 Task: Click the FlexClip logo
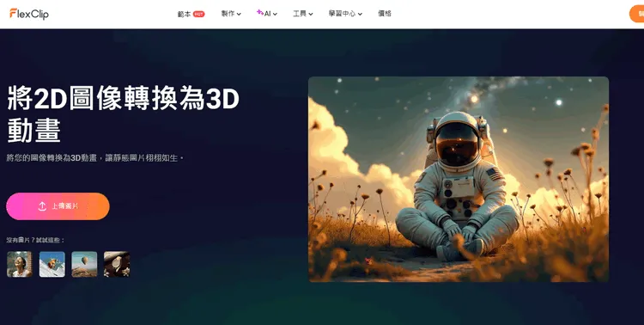(x=29, y=14)
